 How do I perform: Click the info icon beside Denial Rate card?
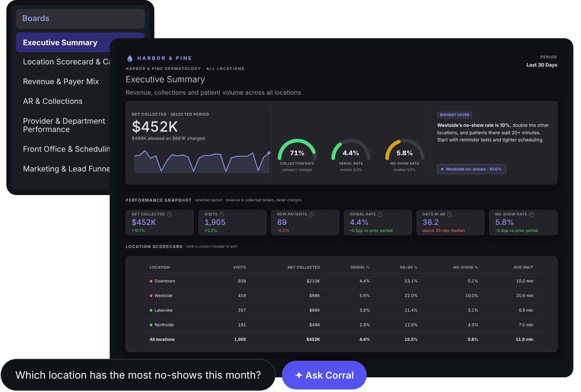380,214
